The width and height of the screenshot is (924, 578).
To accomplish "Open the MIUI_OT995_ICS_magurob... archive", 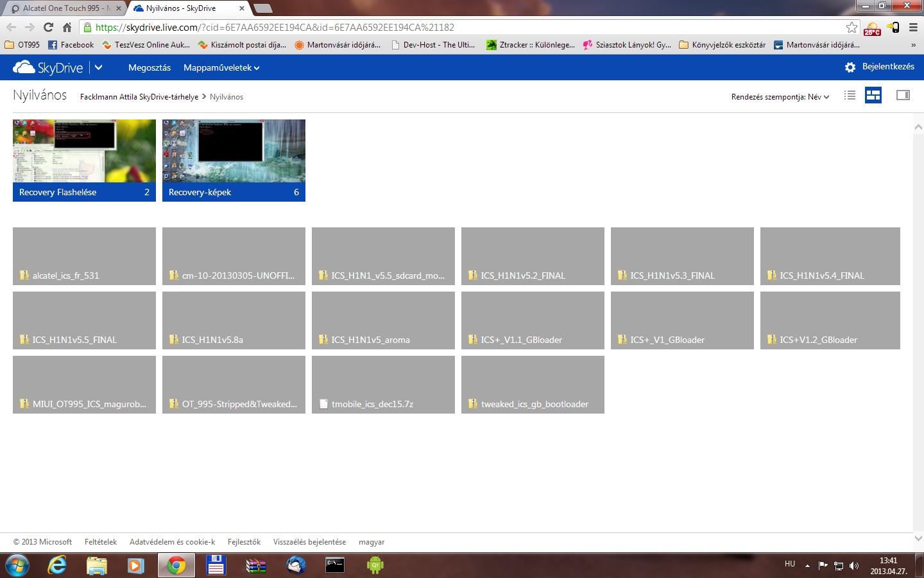I will [x=84, y=385].
